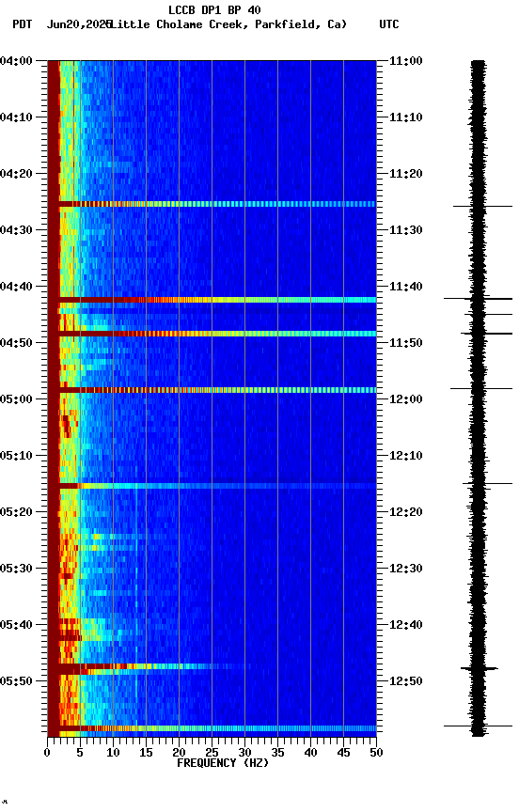Screen dimensions: 519x812
Task: Click the 04:50 PDT time label
Action: (16, 343)
